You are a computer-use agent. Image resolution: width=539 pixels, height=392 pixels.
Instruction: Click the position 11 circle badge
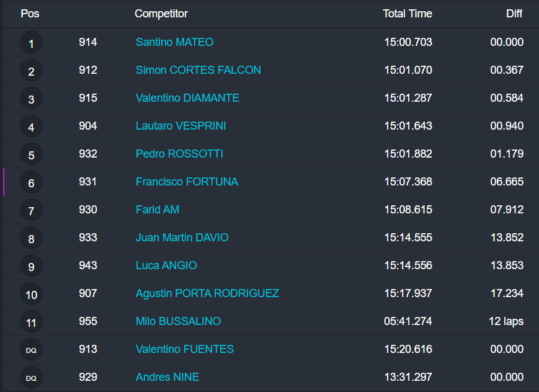coord(31,322)
